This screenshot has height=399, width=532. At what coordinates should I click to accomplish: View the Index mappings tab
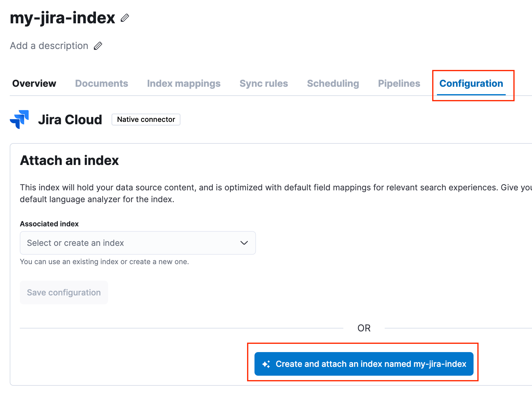coord(184,84)
